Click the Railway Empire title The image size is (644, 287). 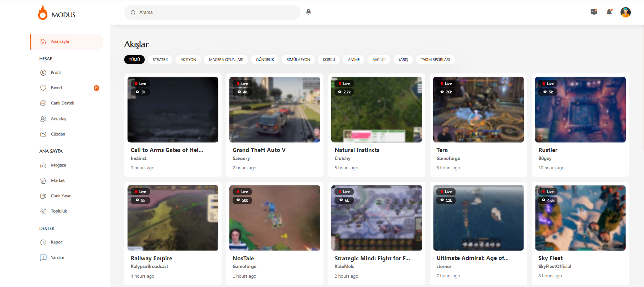point(151,258)
